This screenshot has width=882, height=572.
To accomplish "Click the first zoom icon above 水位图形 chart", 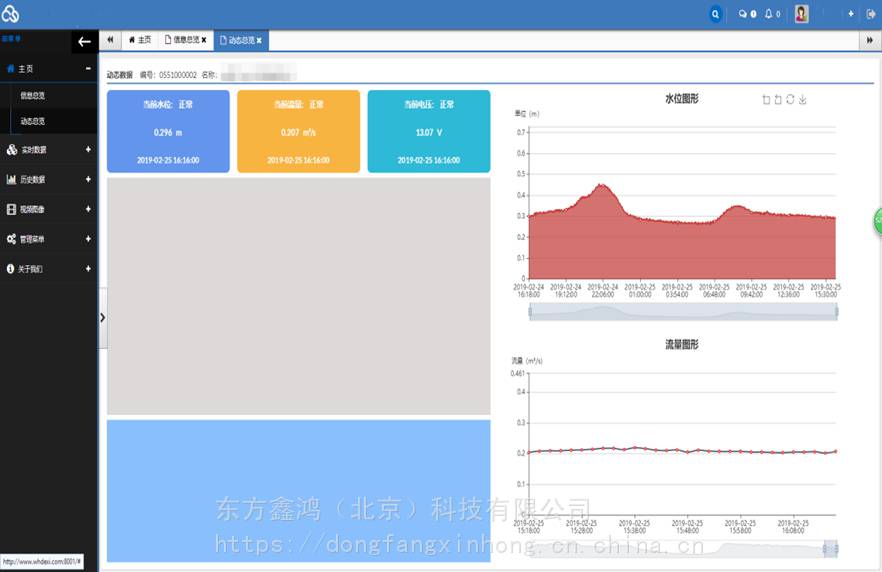I will pyautogui.click(x=766, y=99).
